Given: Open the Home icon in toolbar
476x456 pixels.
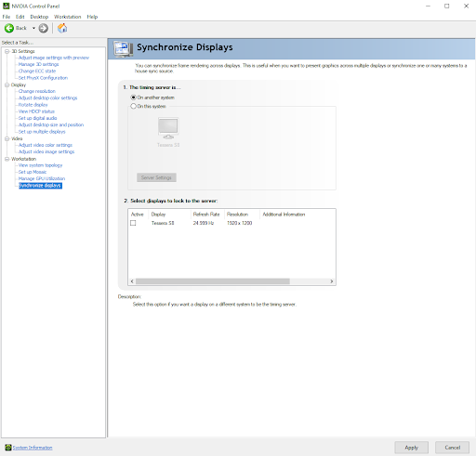Looking at the screenshot, I should [x=62, y=28].
